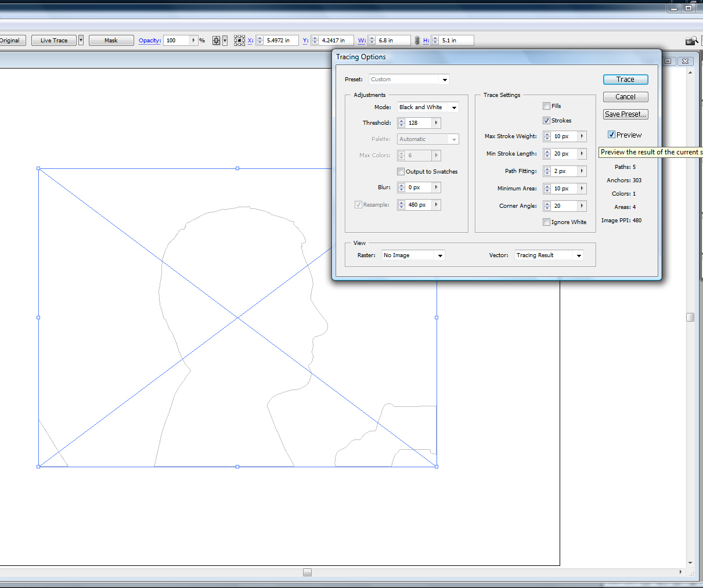703x588 pixels.
Task: Click the Max Stroke Weight spinner arrows
Action: pyautogui.click(x=547, y=136)
